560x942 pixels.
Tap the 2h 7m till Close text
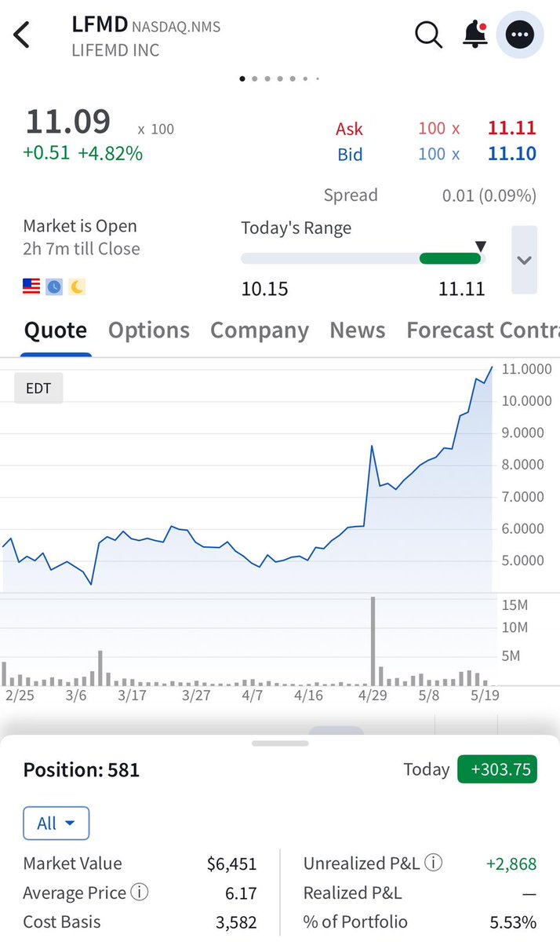pyautogui.click(x=82, y=249)
